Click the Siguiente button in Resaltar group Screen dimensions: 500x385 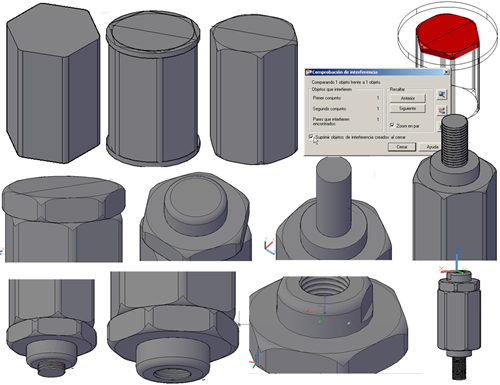point(408,109)
